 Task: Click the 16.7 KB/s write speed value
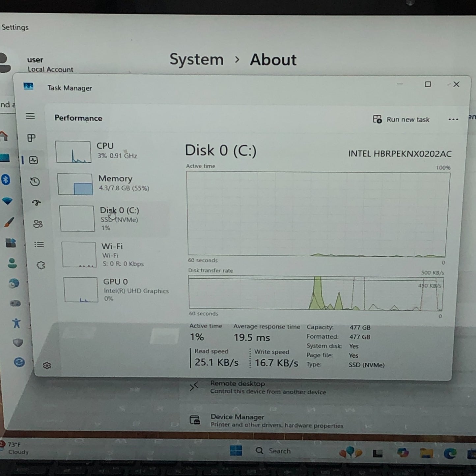coord(276,363)
